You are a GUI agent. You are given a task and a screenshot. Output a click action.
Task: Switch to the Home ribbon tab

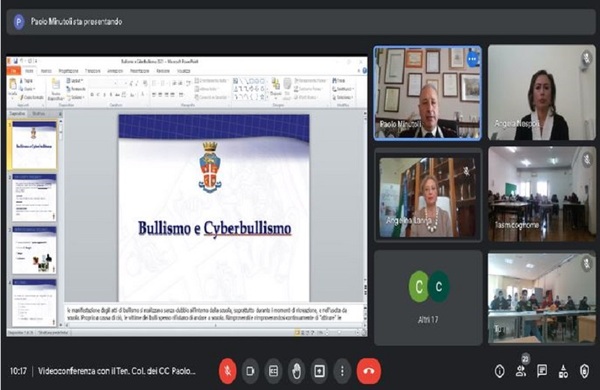coord(29,71)
